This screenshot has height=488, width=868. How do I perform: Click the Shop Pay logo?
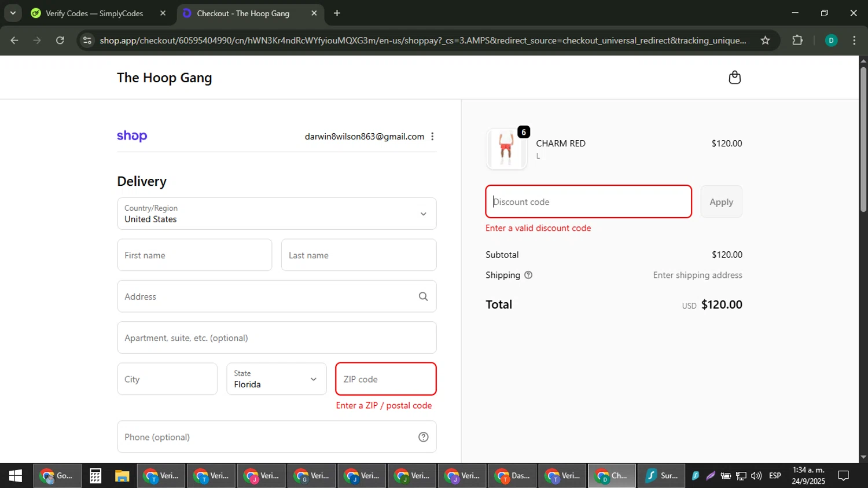(x=132, y=136)
